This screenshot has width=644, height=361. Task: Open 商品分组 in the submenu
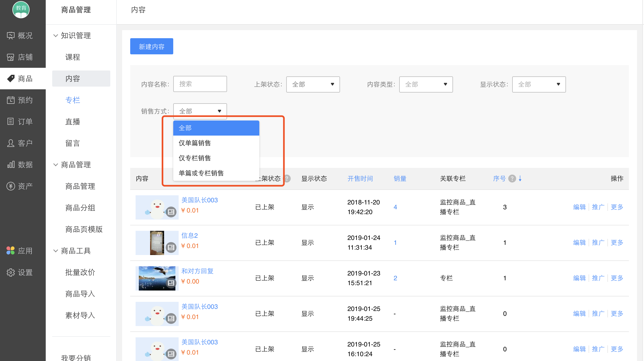click(x=80, y=208)
